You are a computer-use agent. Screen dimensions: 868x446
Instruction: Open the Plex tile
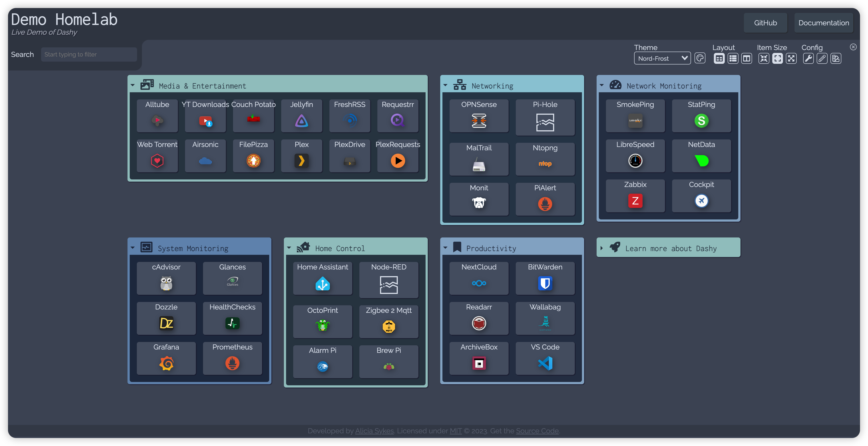(x=302, y=156)
